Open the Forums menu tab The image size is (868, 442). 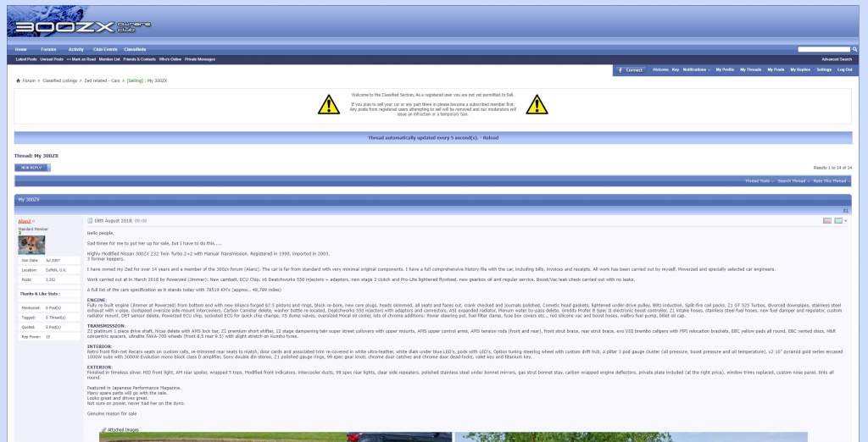point(48,50)
